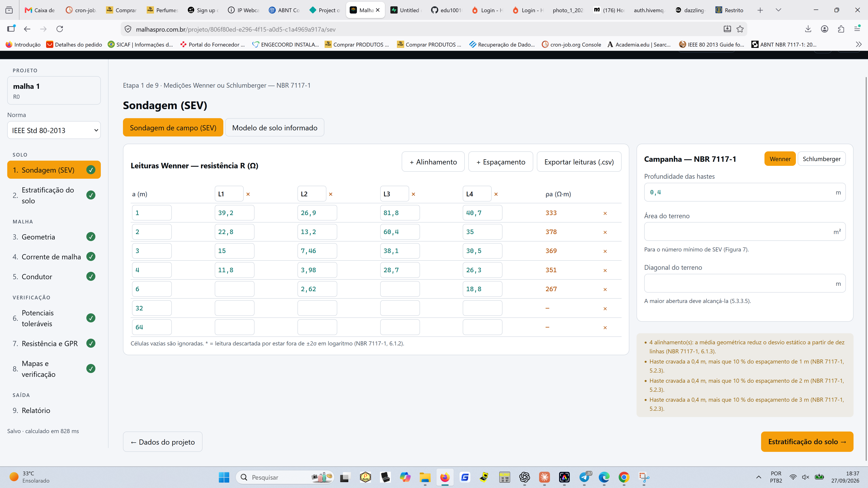
Task: Delete the row with spacing 64
Action: coord(605,327)
